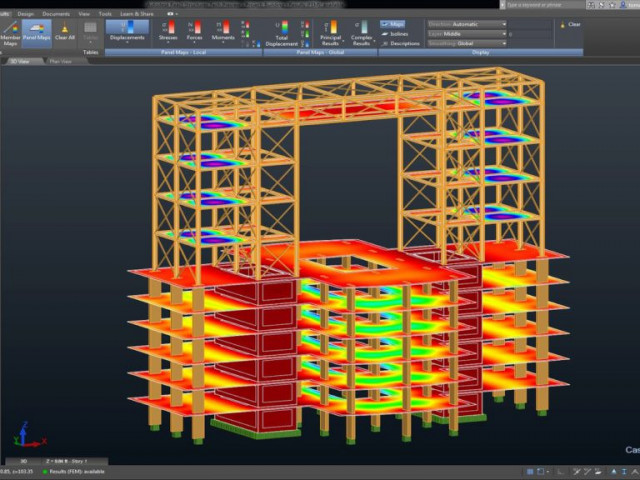Expand the Principal Results dropdown arrow
640x480 pixels.
[343, 42]
